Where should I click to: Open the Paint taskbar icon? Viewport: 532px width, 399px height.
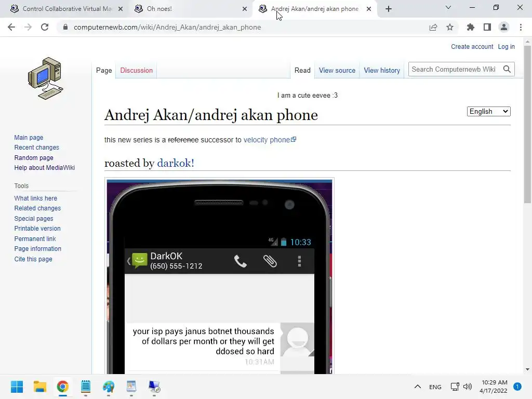tap(109, 387)
